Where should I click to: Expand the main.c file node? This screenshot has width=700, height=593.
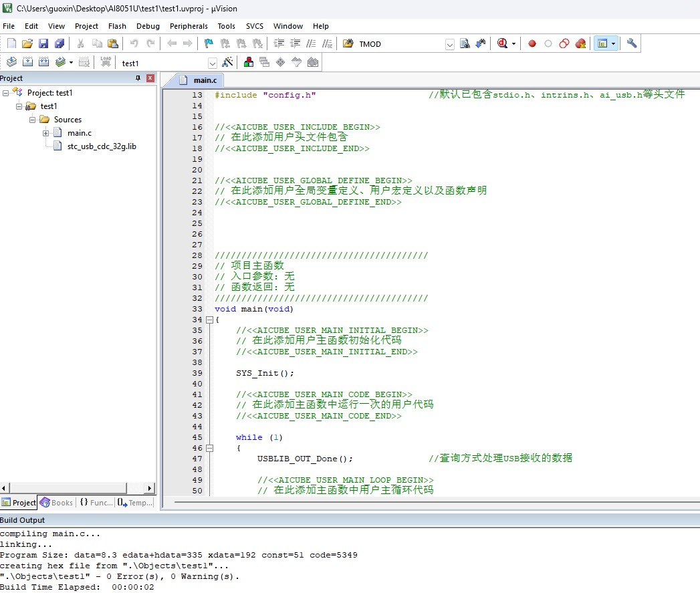(x=45, y=133)
